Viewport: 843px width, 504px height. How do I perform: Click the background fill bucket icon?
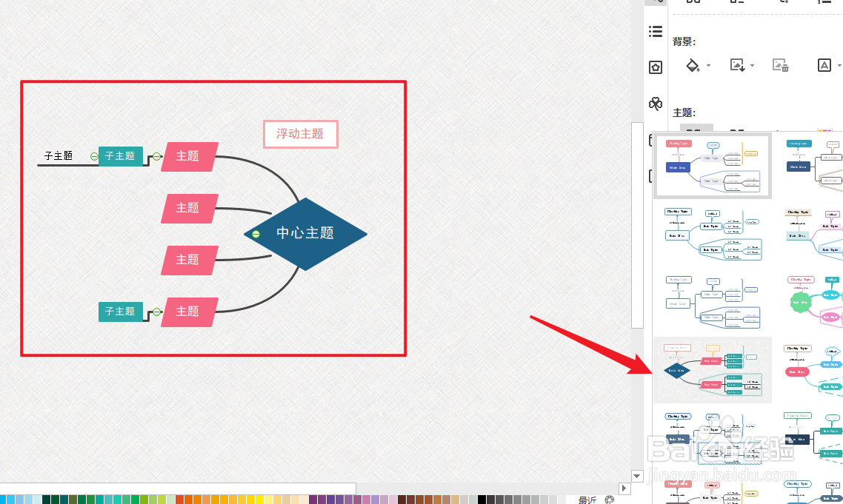[693, 65]
